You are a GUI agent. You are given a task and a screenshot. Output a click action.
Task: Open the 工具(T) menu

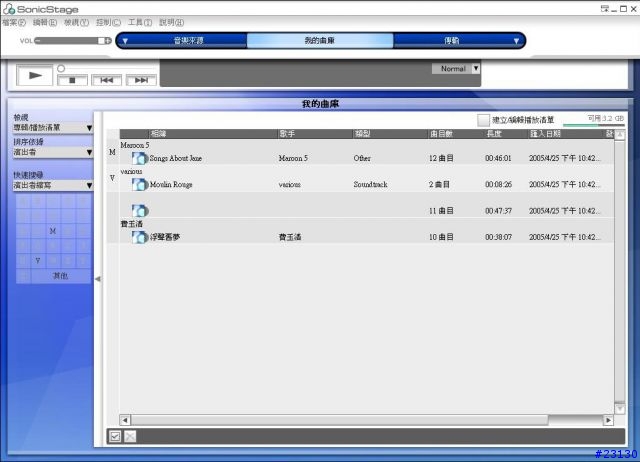[x=140, y=22]
